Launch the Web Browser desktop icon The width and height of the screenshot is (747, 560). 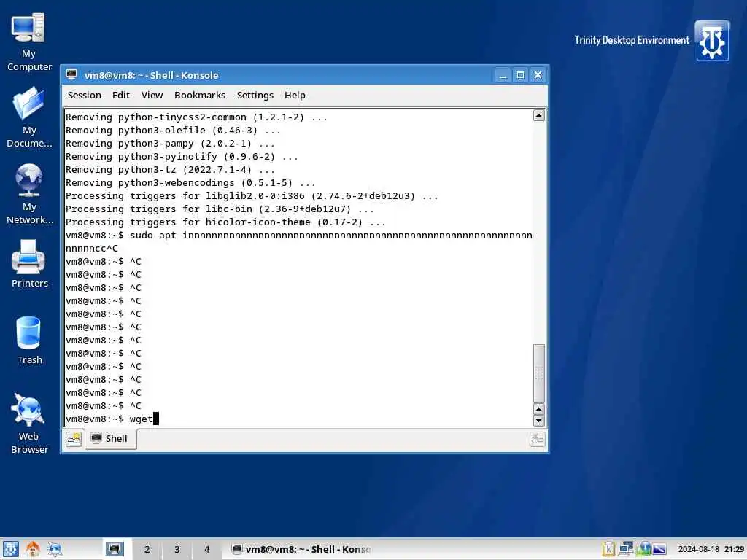(x=29, y=424)
